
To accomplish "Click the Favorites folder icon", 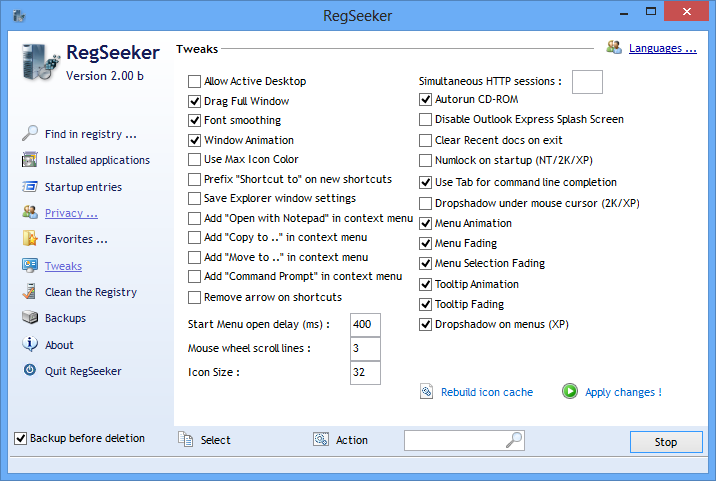I will (x=29, y=239).
